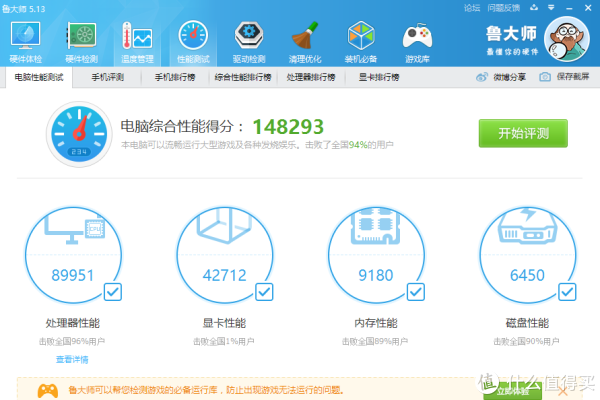Click the disk performance circle 6450
The height and width of the screenshot is (400, 600).
pos(528,255)
